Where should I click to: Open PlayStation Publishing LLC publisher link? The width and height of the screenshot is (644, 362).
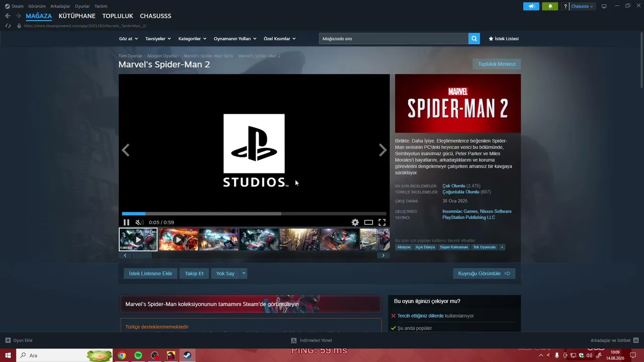point(468,218)
